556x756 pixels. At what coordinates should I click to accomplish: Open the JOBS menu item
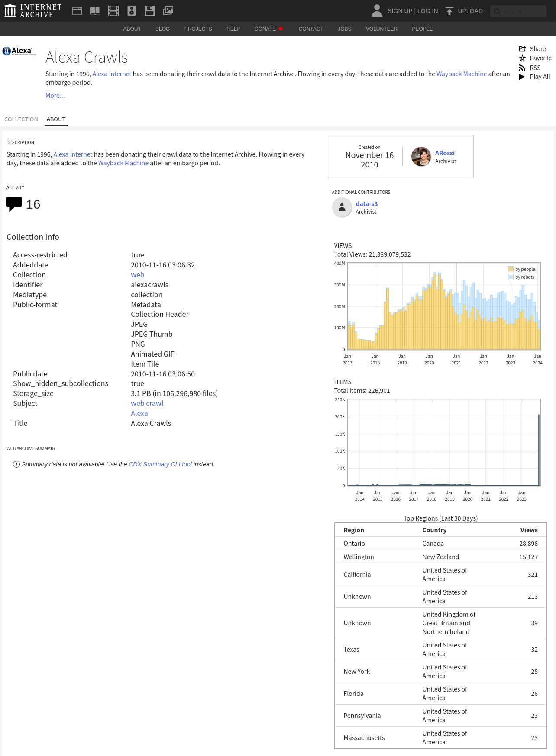tap(344, 29)
